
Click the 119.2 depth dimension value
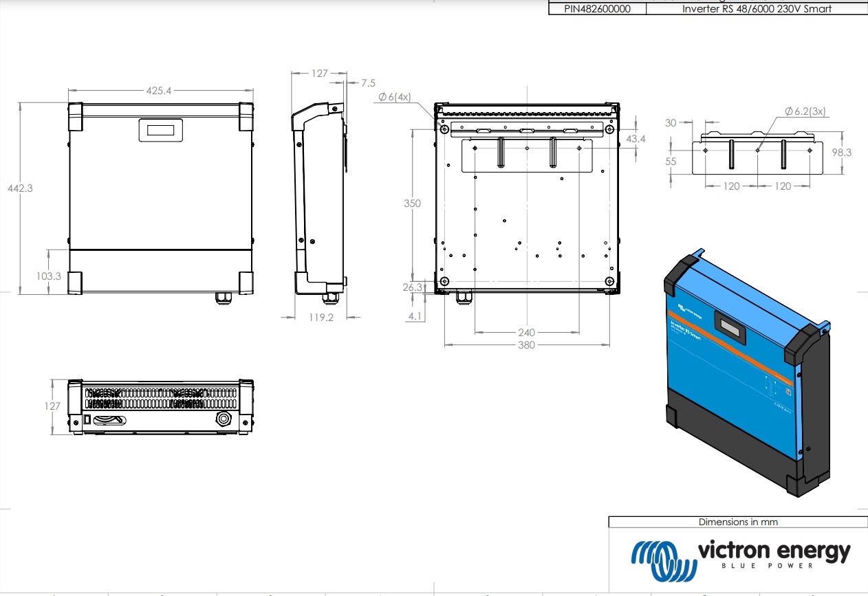point(321,318)
